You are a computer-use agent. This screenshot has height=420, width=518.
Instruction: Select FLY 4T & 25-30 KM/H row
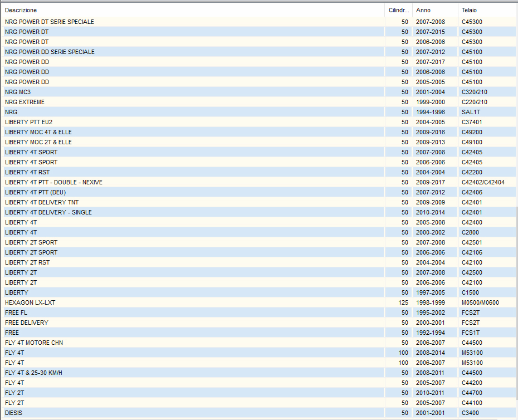pos(258,373)
